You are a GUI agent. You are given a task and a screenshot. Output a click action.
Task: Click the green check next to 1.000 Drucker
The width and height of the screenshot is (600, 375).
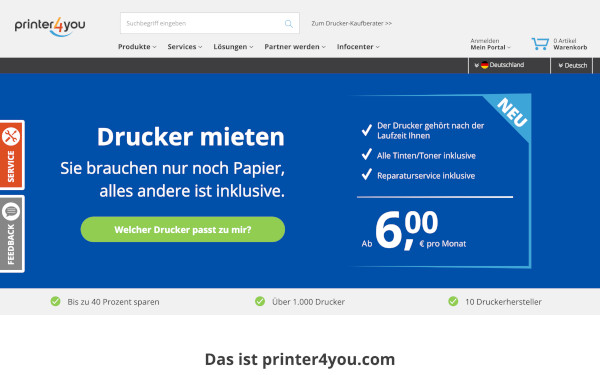[260, 302]
